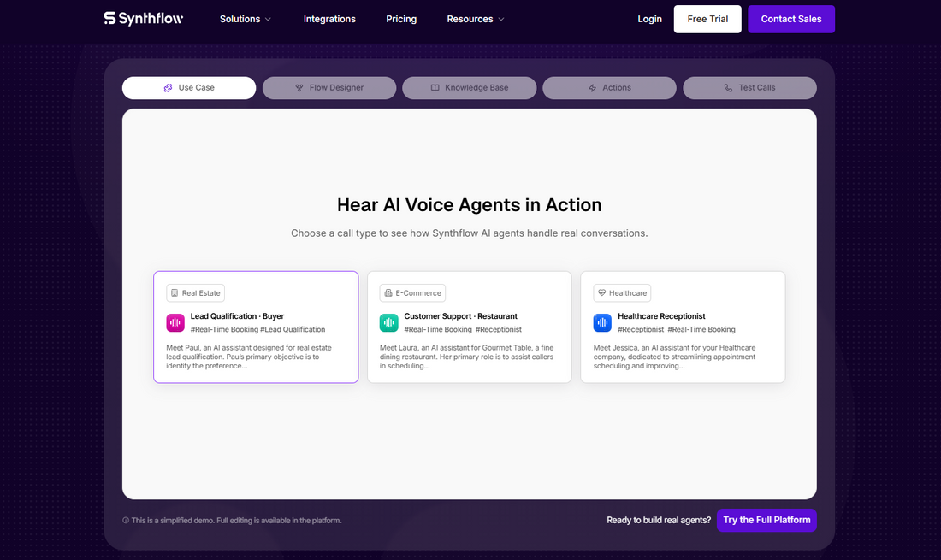Open the Login page

click(649, 18)
